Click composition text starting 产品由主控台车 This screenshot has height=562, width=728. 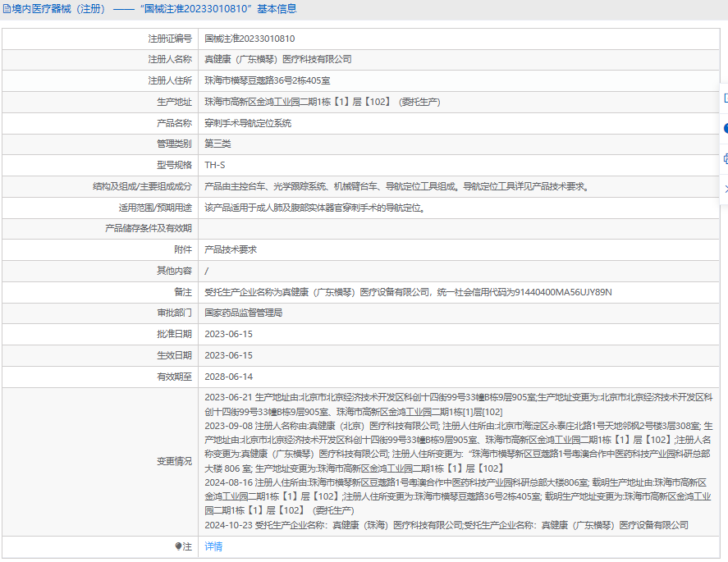[397, 186]
